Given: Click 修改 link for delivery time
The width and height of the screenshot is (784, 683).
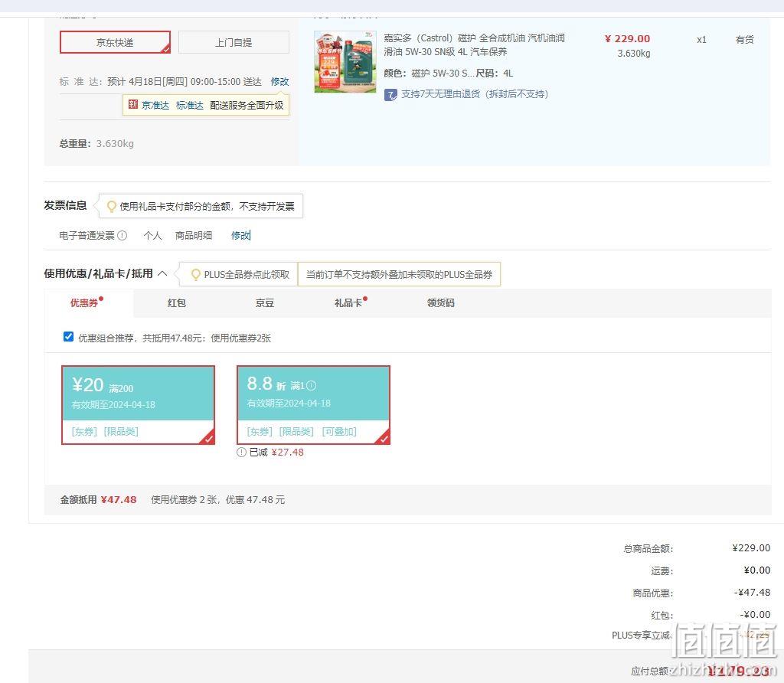Looking at the screenshot, I should (x=279, y=81).
